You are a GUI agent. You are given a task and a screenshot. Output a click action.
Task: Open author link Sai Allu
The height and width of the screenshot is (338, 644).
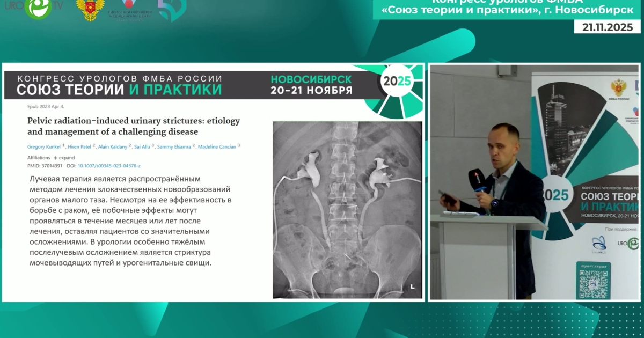point(143,146)
